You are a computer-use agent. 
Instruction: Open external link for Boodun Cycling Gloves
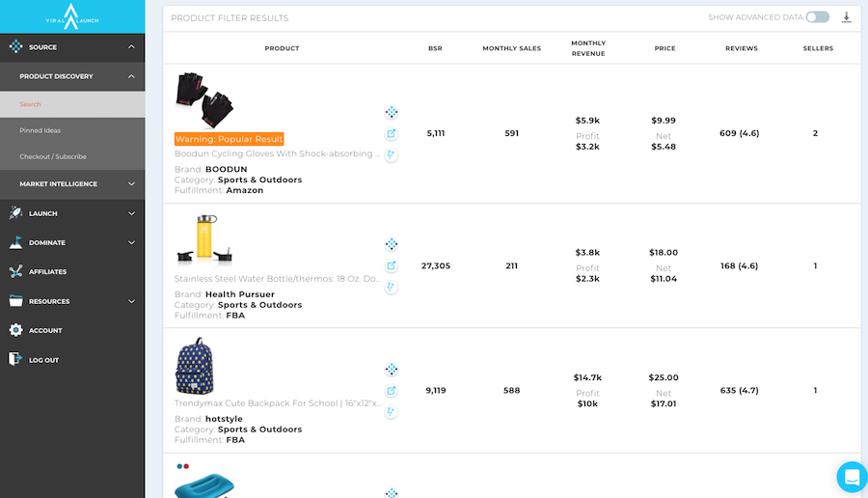[x=392, y=134]
